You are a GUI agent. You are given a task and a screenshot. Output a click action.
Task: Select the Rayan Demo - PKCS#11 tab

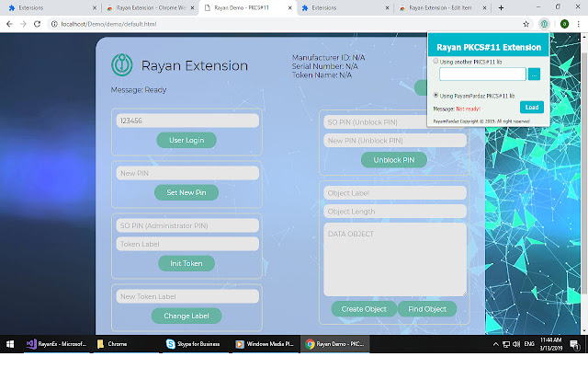point(248,7)
